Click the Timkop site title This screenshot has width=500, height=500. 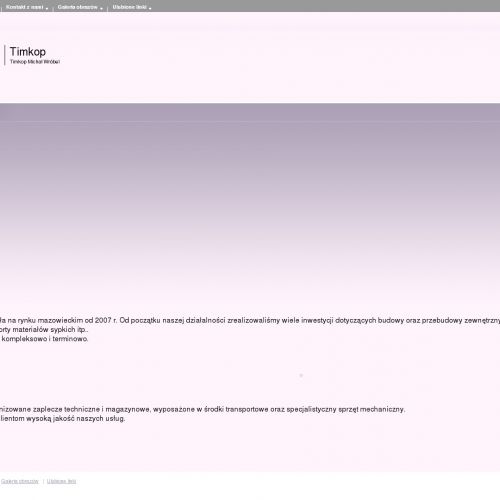pyautogui.click(x=28, y=52)
